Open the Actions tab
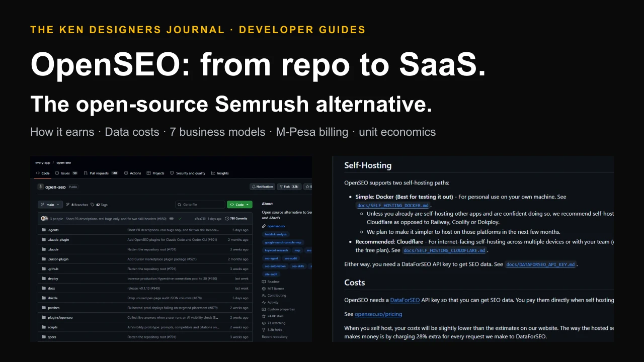The height and width of the screenshot is (362, 644). [132, 173]
